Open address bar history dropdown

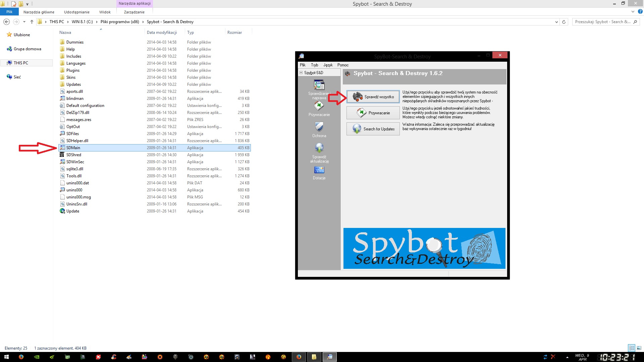click(x=556, y=22)
